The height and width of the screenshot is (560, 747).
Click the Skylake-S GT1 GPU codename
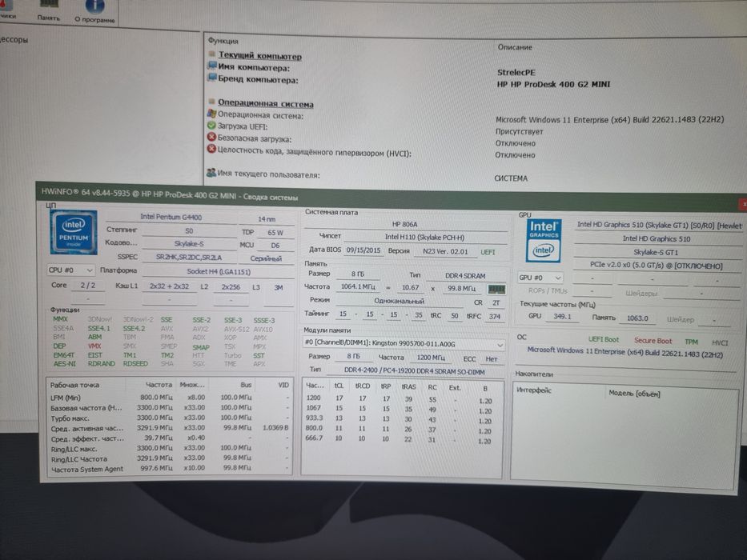[x=657, y=252]
